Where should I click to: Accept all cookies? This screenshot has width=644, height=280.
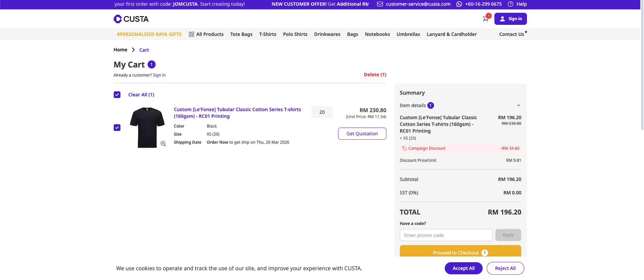click(464, 268)
